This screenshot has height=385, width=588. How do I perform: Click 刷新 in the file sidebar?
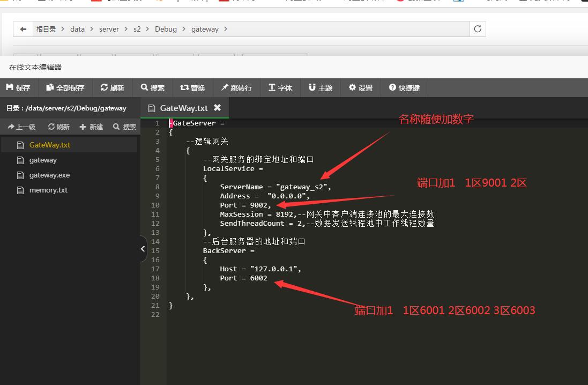(59, 127)
